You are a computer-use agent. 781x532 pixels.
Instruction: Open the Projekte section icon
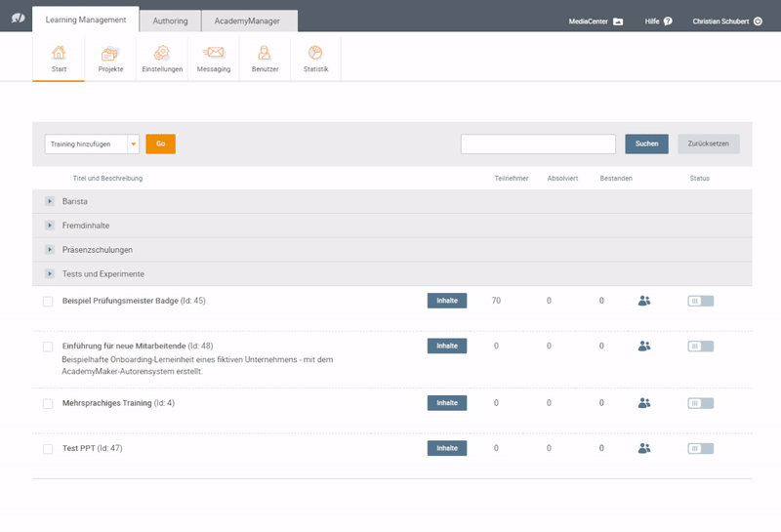[110, 53]
